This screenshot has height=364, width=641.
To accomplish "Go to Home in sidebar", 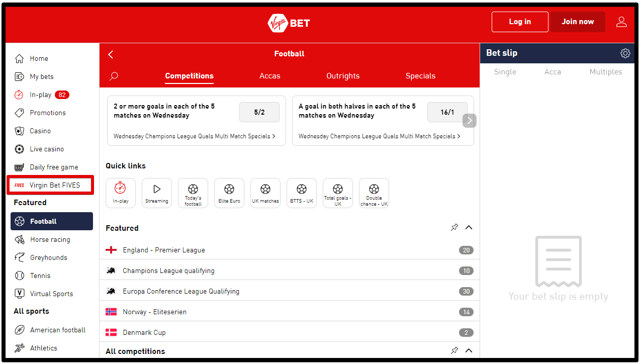I will coord(51,59).
